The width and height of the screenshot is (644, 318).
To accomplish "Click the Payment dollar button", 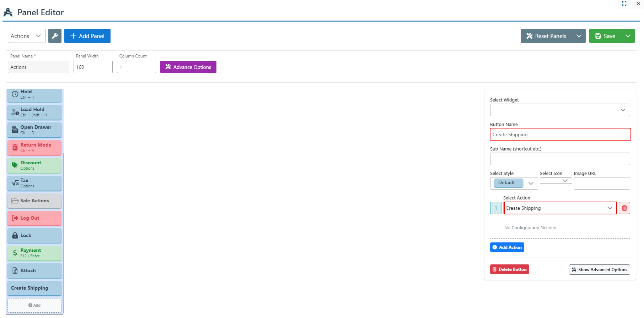I will [34, 253].
